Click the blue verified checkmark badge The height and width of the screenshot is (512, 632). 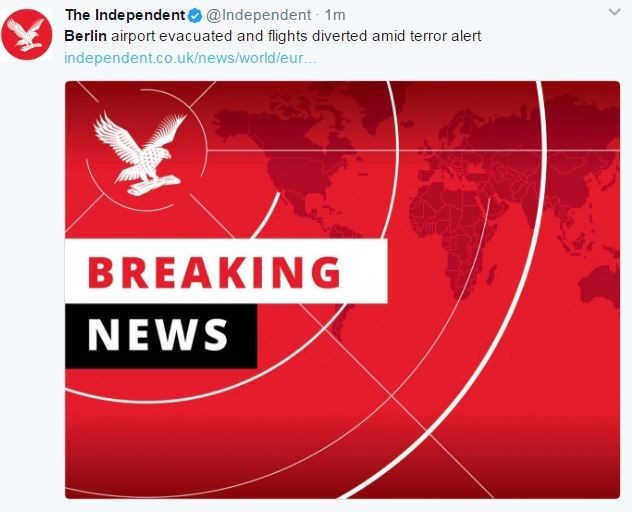point(195,16)
